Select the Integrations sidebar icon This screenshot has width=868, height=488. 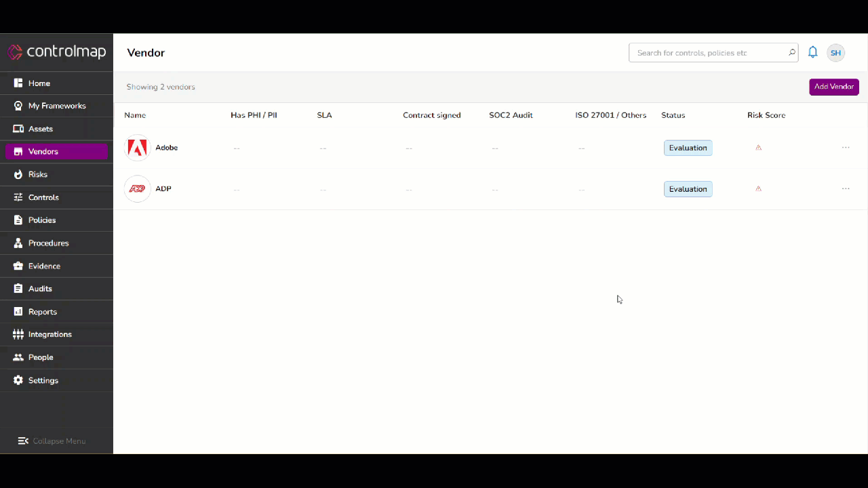[x=18, y=334]
